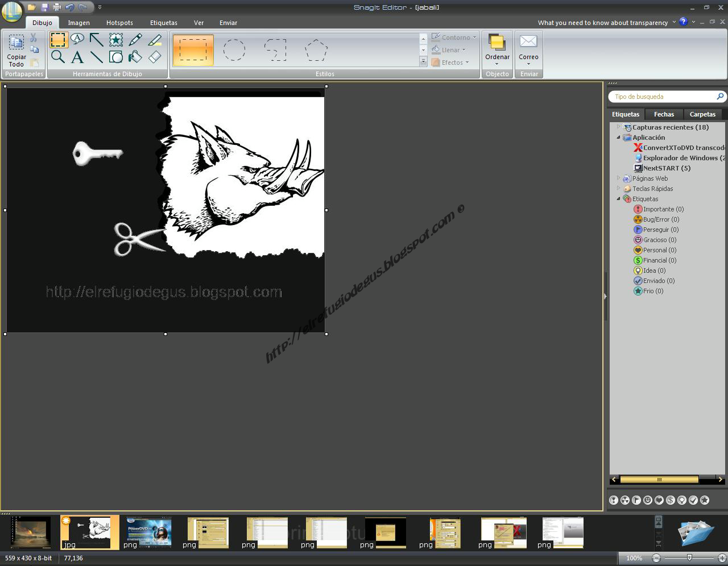Screen dimensions: 728x566
Task: Click the search input field 'Tipo de busqueda'
Action: [663, 97]
